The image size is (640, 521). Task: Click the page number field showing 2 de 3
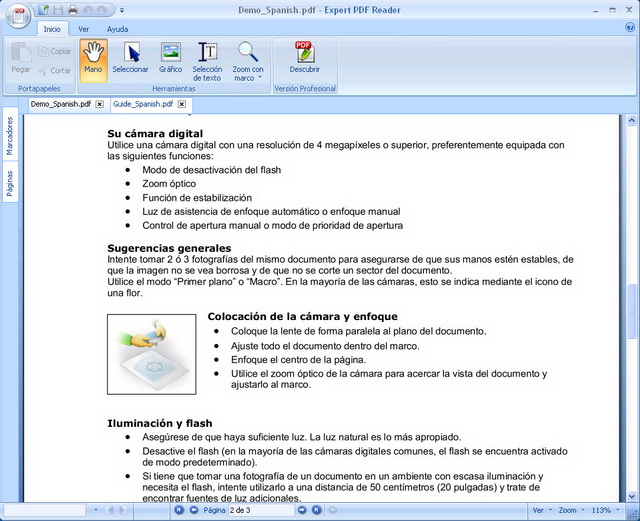click(x=261, y=510)
